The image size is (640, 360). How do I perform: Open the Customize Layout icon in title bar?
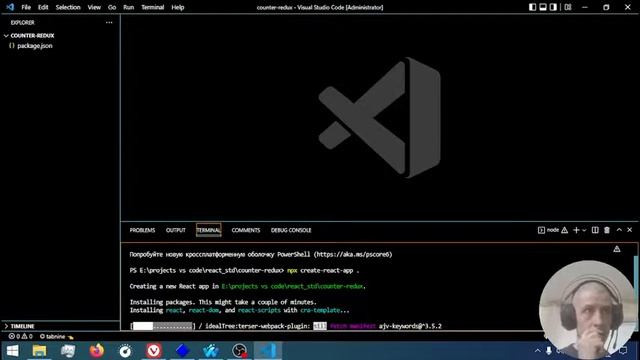coord(568,7)
